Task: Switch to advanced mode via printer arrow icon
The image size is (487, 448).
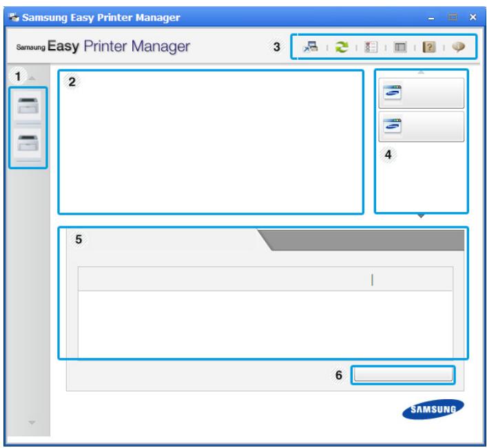Action: 311,47
